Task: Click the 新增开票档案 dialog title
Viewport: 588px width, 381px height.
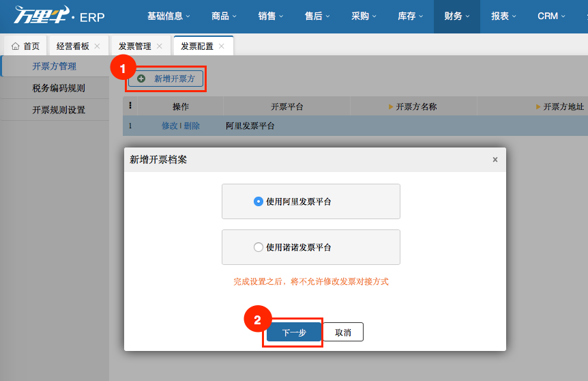Action: 158,160
